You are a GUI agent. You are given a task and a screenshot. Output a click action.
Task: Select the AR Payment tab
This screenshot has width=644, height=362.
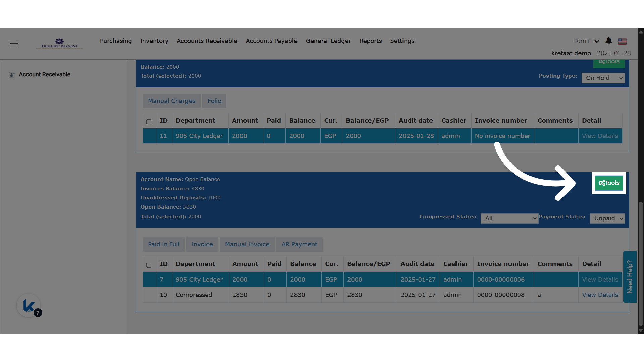pyautogui.click(x=299, y=244)
